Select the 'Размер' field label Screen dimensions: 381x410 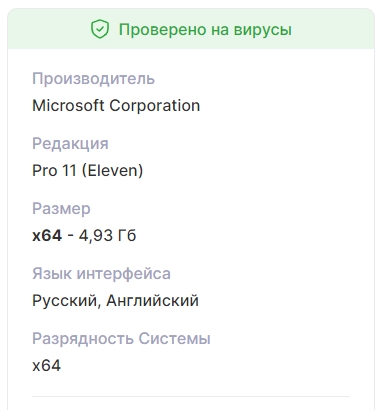(61, 209)
